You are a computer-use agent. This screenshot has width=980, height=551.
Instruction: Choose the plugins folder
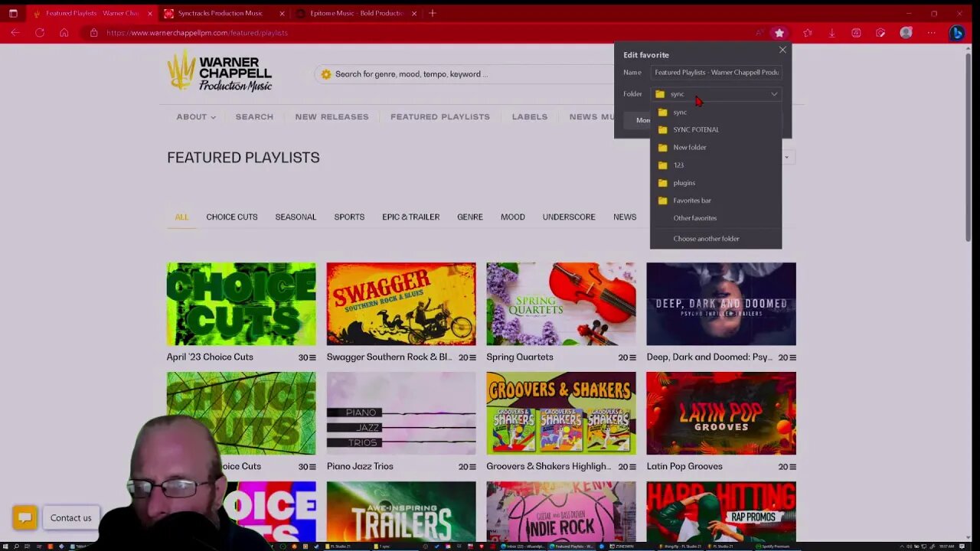pyautogui.click(x=716, y=183)
